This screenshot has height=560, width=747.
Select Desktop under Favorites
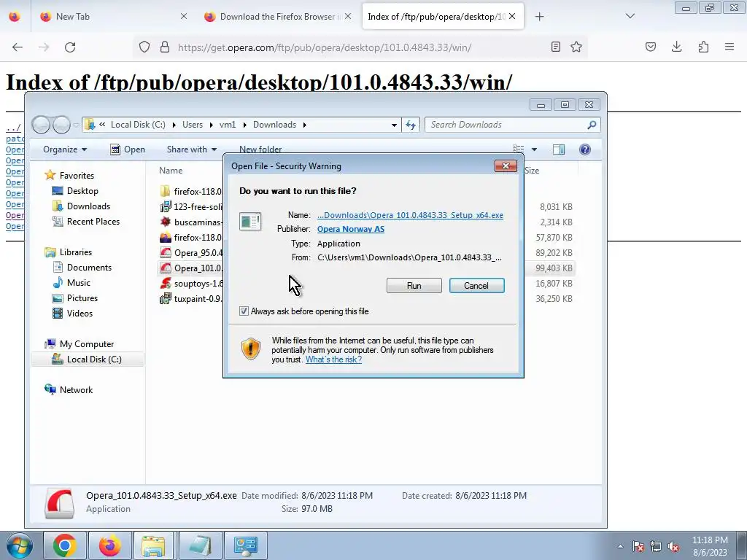click(82, 191)
